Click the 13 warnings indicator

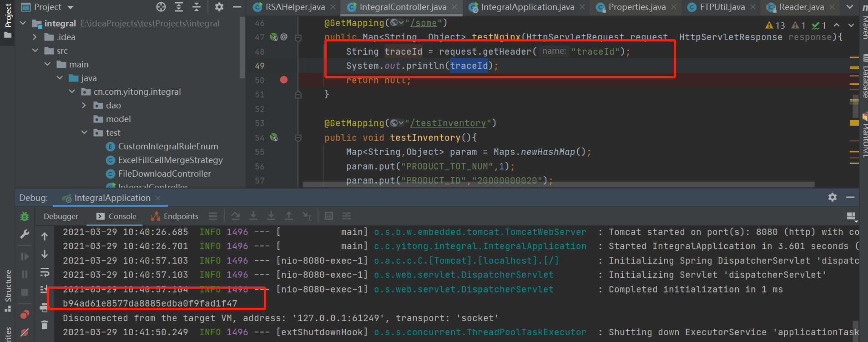pyautogui.click(x=775, y=26)
